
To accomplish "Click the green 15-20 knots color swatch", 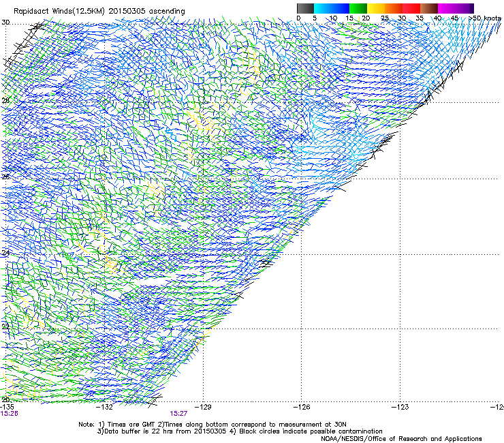I will pos(358,8).
